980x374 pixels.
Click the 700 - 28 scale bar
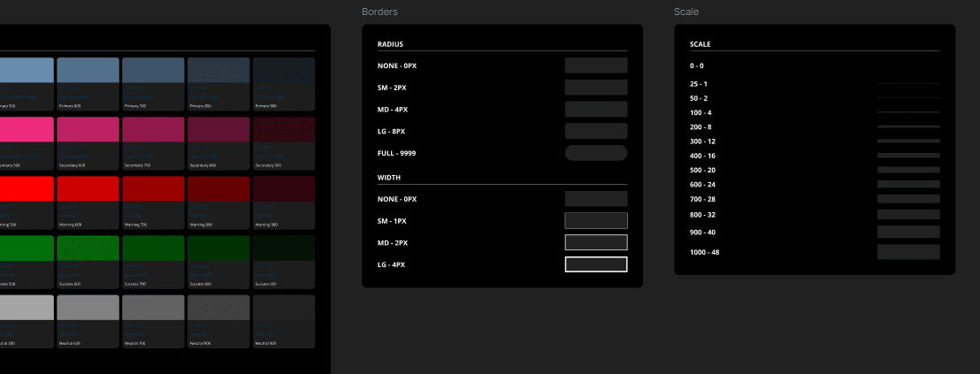(x=908, y=199)
